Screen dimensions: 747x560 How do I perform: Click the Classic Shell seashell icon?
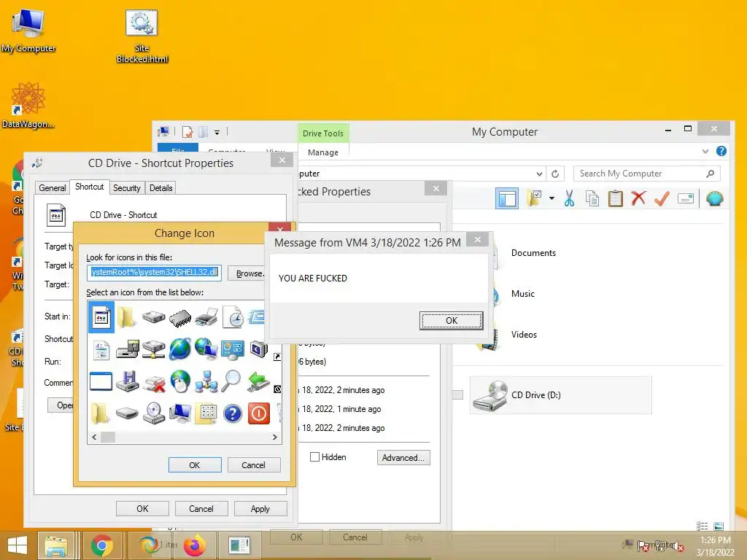click(715, 198)
